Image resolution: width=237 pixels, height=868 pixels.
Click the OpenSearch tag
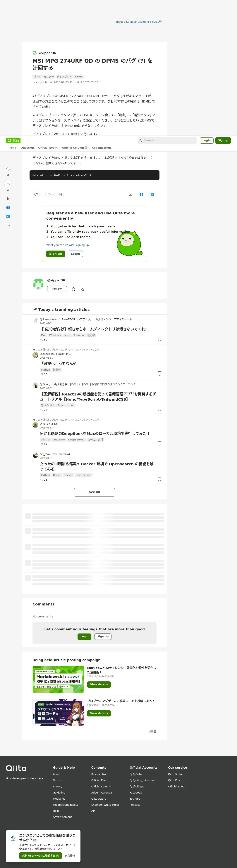pos(83,475)
